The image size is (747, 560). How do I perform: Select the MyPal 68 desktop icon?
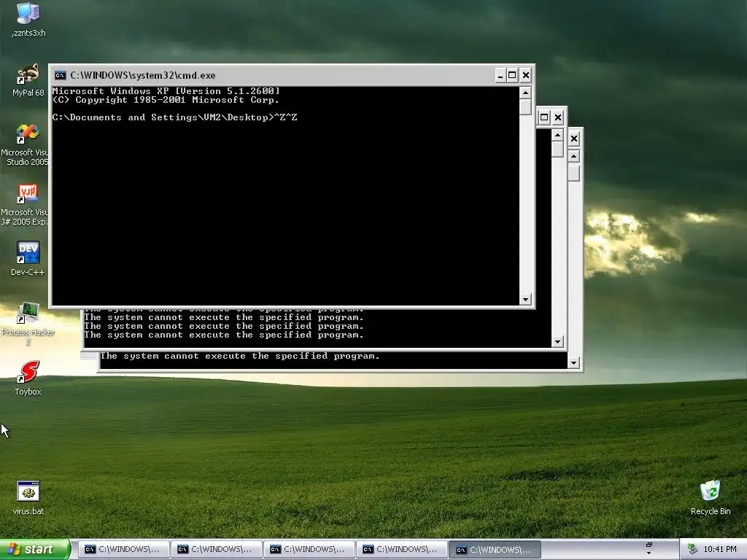28,79
